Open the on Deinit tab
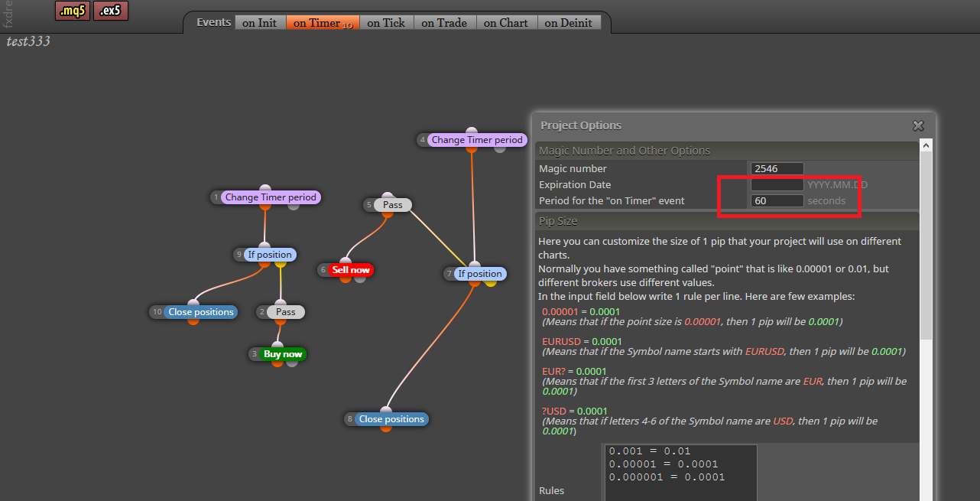The width and height of the screenshot is (980, 501). tap(569, 23)
